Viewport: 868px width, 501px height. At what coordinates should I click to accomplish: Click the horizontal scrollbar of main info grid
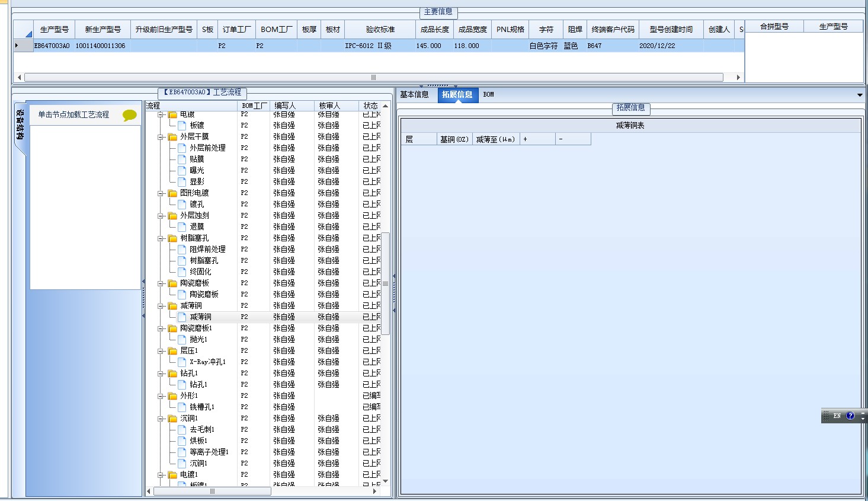point(373,77)
